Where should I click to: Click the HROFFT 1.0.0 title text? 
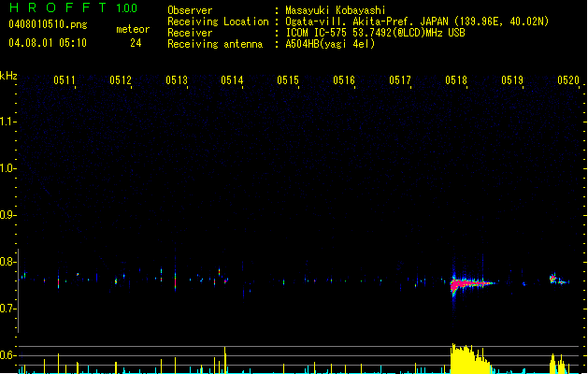pos(74,7)
